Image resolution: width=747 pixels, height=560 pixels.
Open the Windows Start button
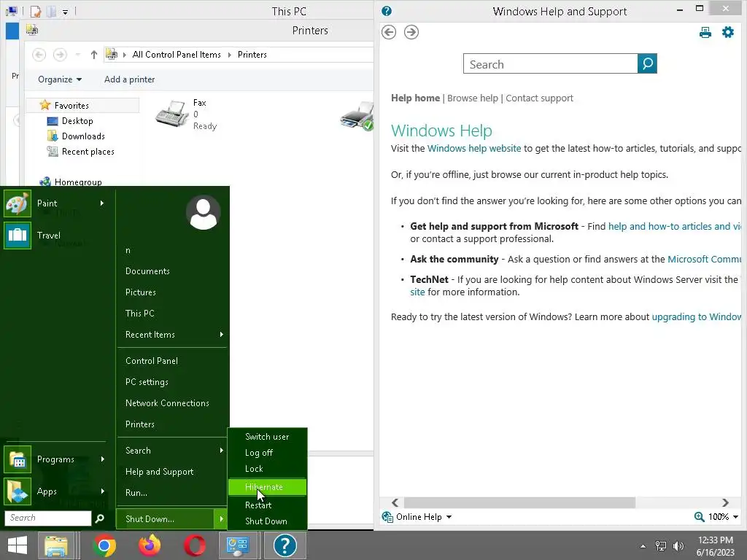18,545
